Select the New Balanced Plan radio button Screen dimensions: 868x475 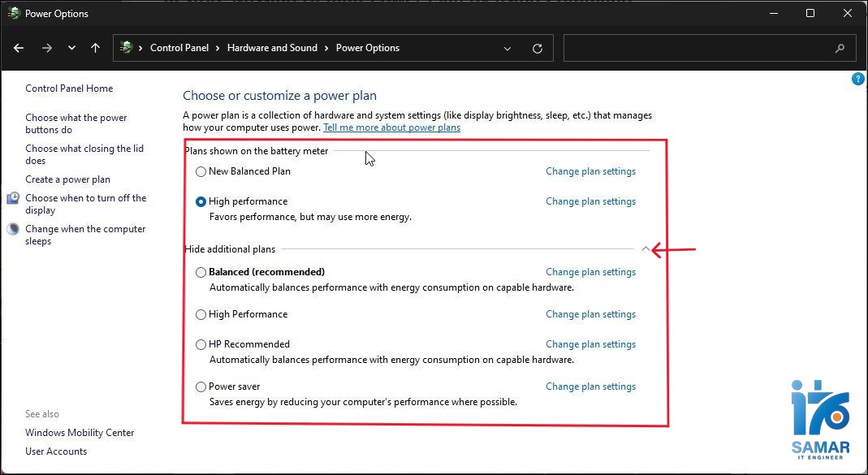[201, 172]
